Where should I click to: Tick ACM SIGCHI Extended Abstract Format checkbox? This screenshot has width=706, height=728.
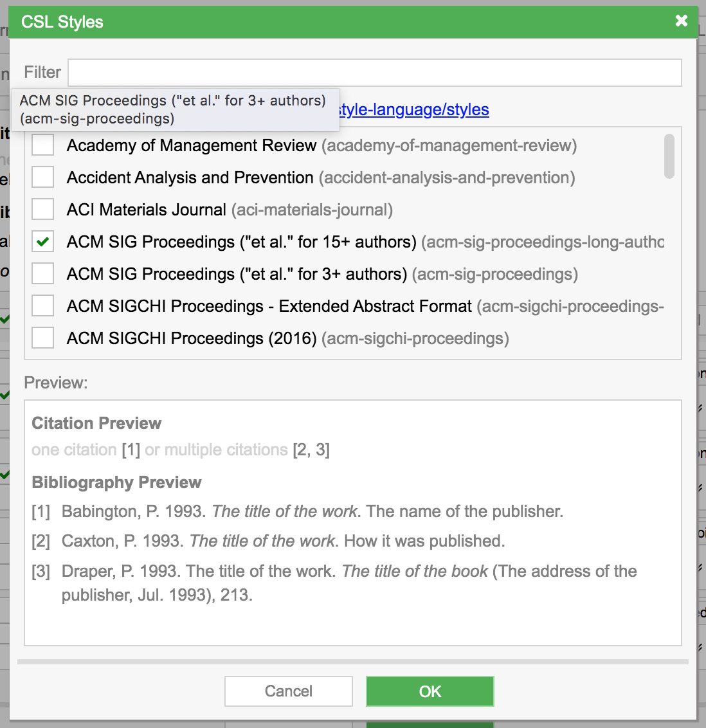pos(42,306)
